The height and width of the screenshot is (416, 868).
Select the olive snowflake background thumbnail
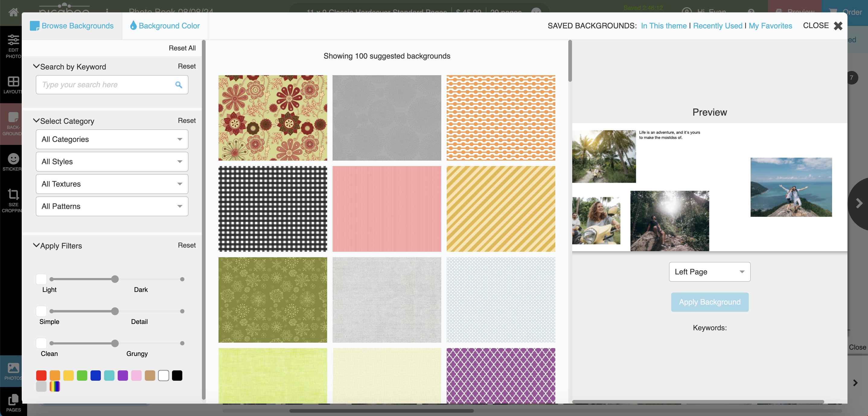(x=273, y=300)
